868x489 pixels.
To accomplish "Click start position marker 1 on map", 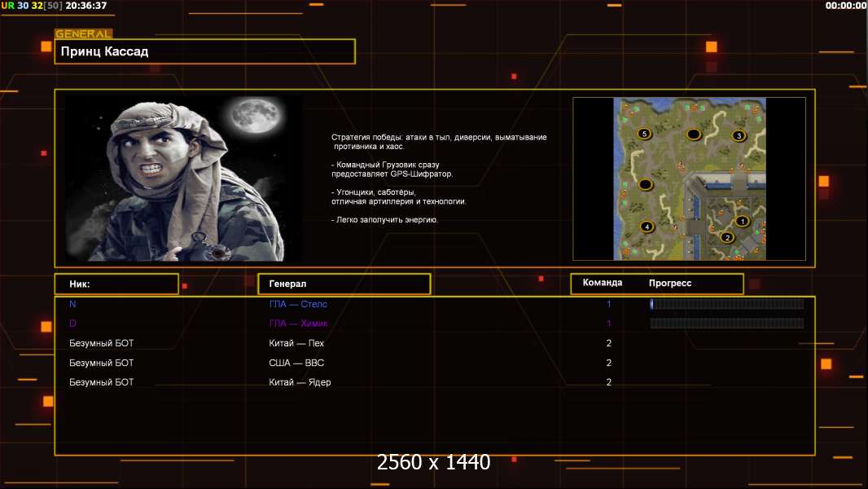I will point(742,221).
